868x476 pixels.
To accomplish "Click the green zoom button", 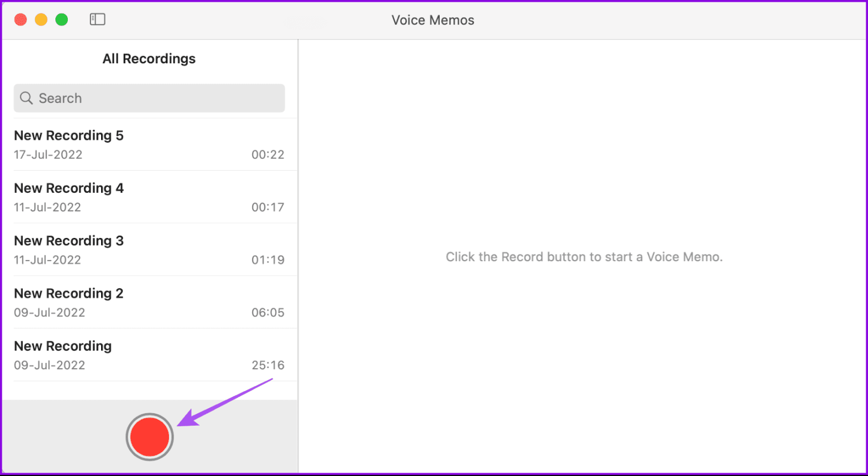I will click(x=62, y=19).
